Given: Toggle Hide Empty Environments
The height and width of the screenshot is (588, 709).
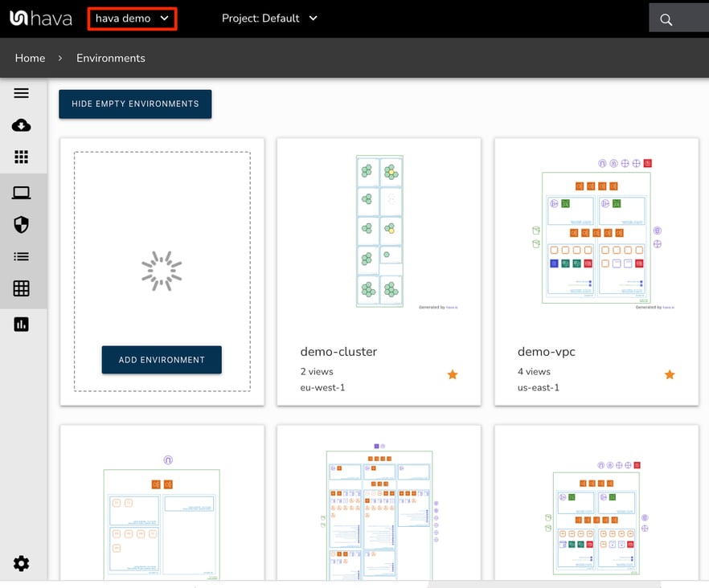Looking at the screenshot, I should tap(134, 104).
